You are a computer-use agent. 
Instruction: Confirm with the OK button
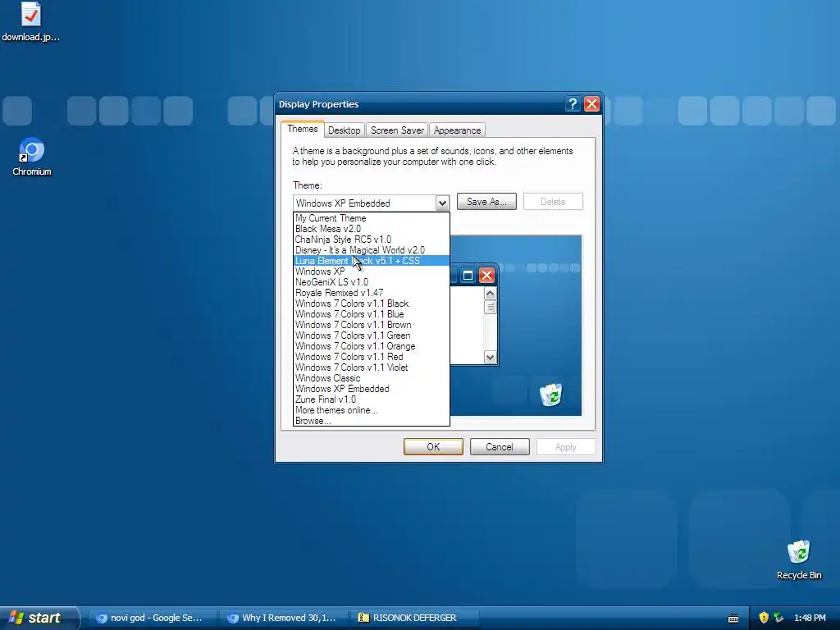[x=433, y=447]
